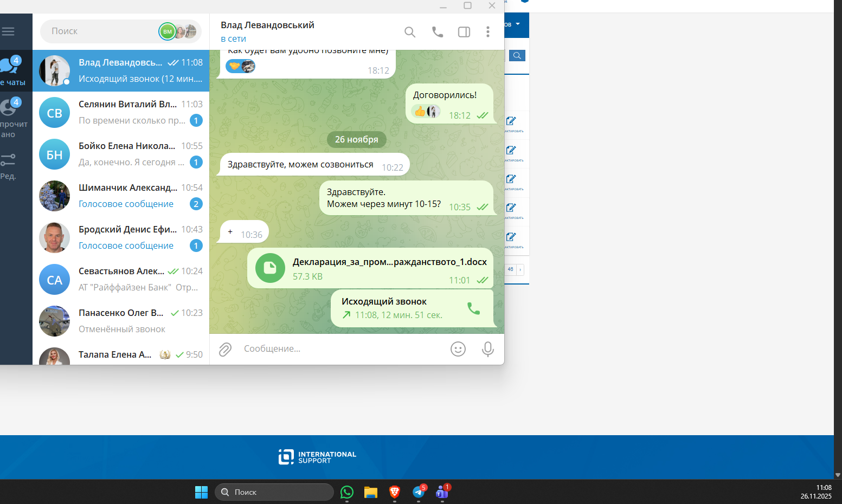Click the file name Декларация_за_пром...ражданството_1.docx

(x=390, y=262)
